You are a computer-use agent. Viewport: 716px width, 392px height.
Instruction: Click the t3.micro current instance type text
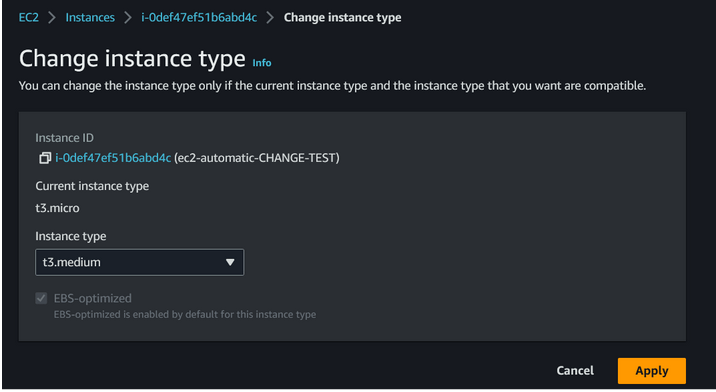point(58,208)
